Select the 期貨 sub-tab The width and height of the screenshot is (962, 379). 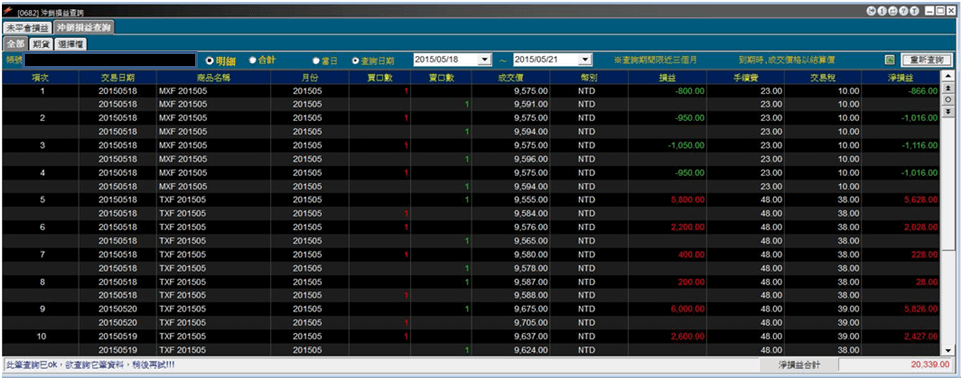click(x=40, y=44)
